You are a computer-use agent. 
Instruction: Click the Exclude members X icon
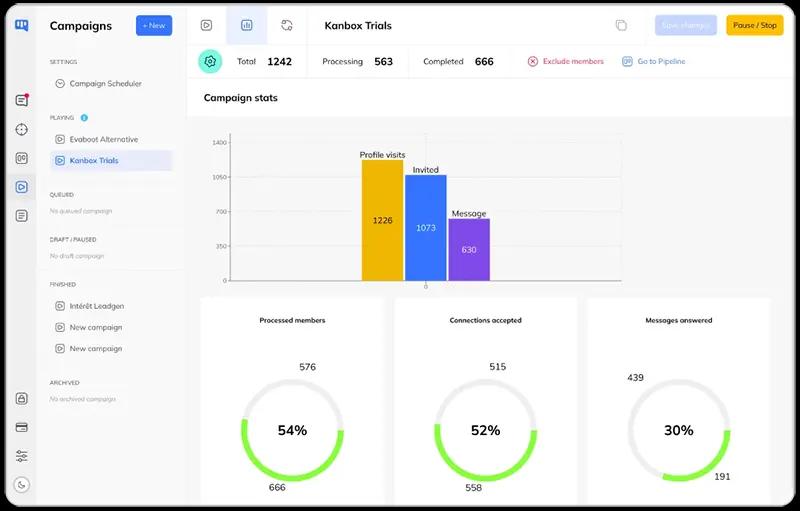click(x=533, y=61)
